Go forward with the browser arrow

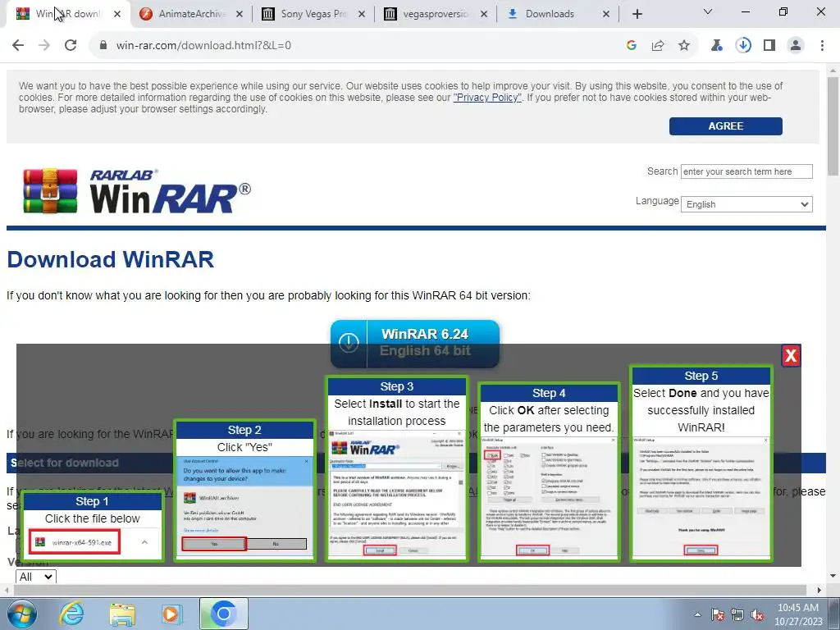coord(44,46)
